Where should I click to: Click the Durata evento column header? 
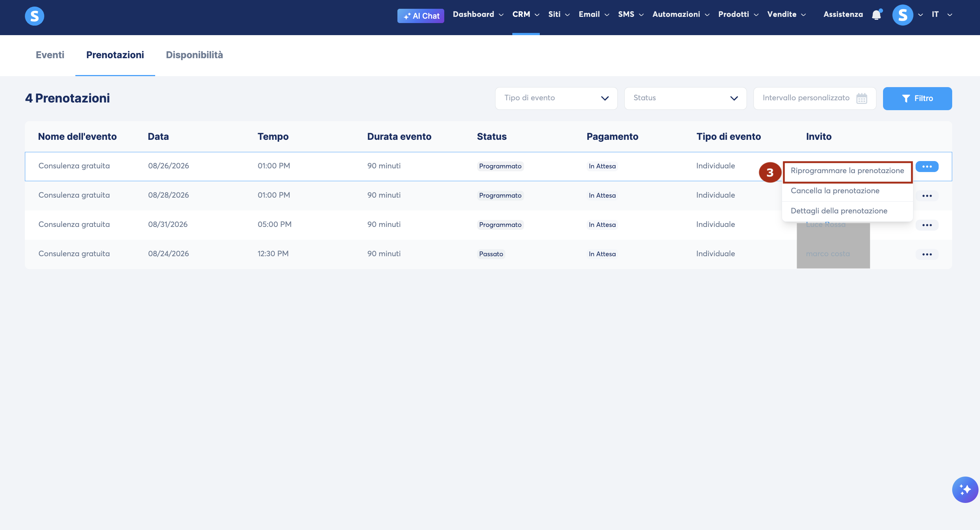pos(399,137)
